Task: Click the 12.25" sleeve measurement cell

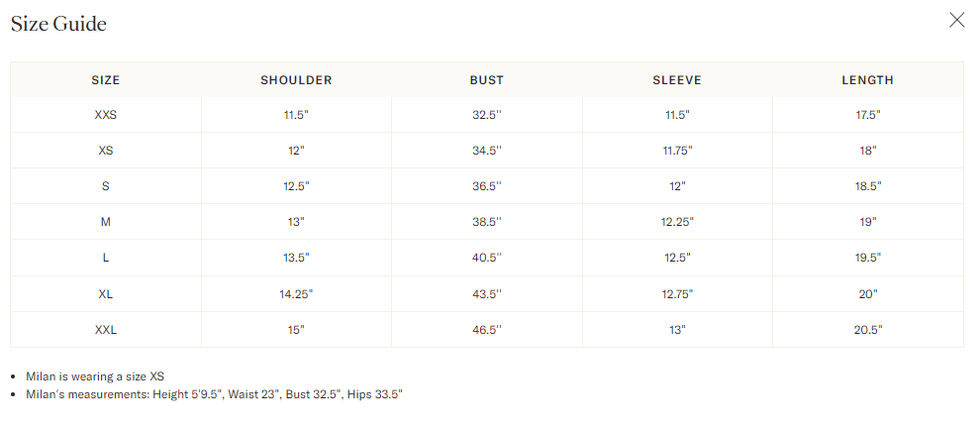Action: (x=677, y=222)
